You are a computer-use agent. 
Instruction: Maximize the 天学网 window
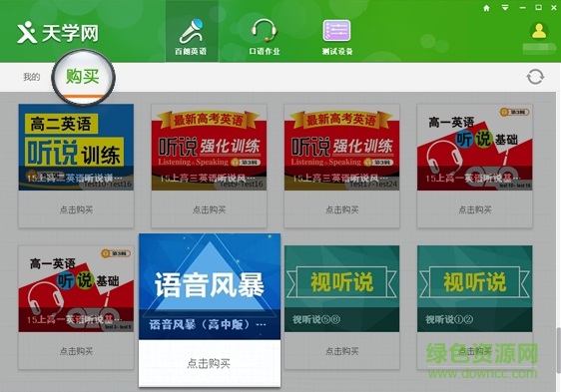tap(538, 8)
